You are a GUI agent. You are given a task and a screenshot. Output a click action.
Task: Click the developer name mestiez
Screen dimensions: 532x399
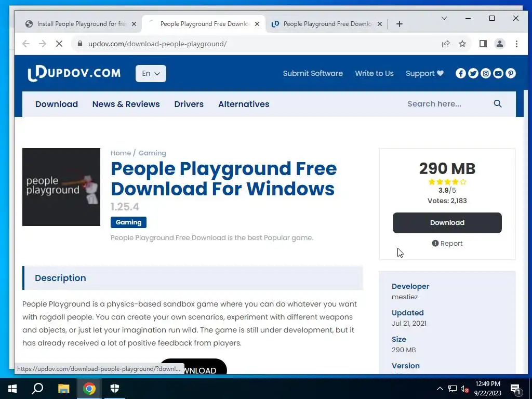tap(405, 297)
